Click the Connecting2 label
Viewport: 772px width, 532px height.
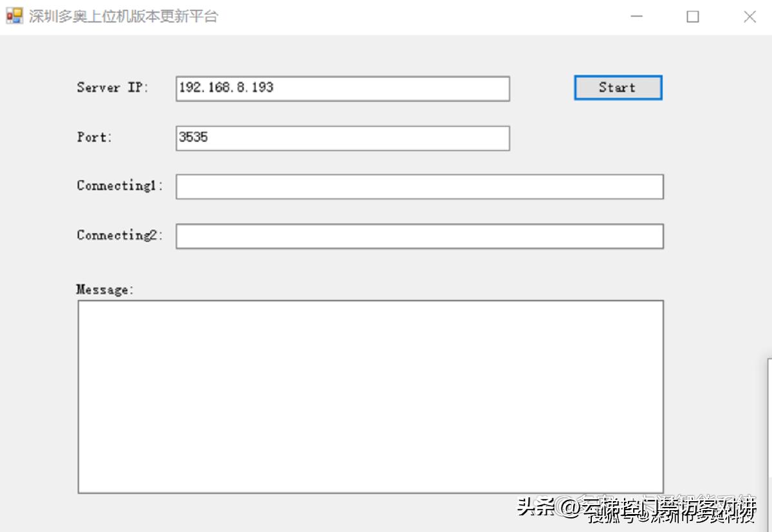pos(118,236)
